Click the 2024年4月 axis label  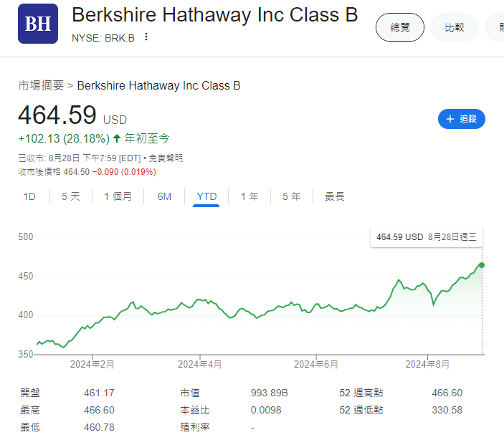click(199, 364)
